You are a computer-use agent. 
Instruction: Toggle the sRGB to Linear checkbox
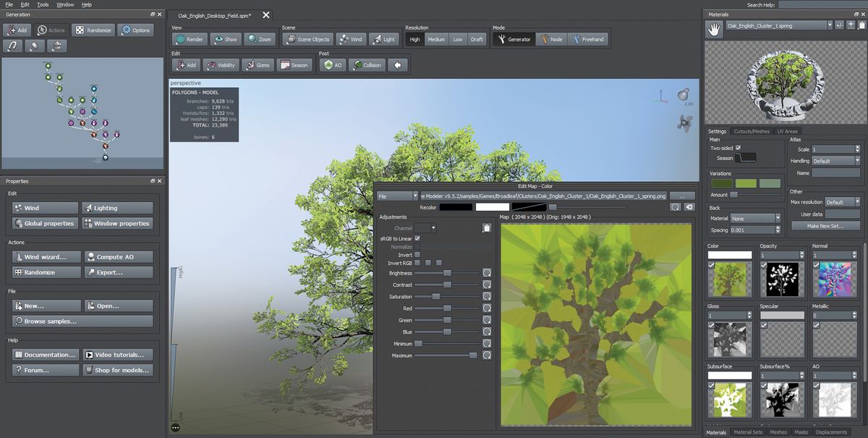418,237
